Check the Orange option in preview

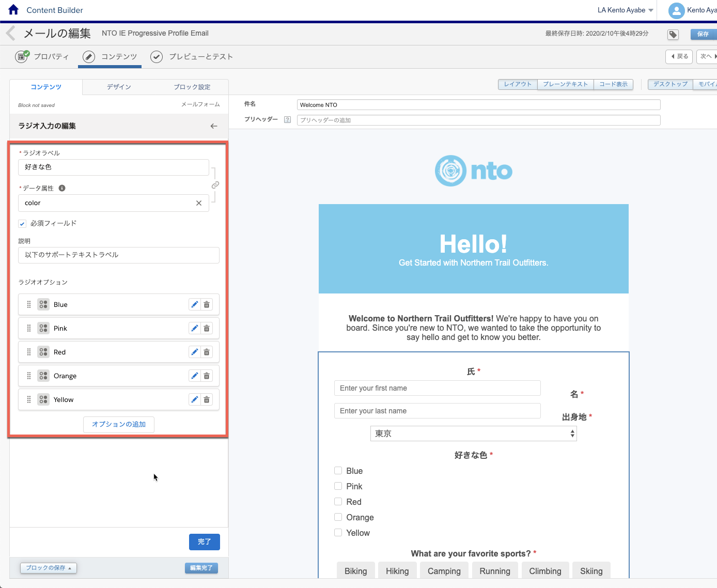click(x=338, y=517)
